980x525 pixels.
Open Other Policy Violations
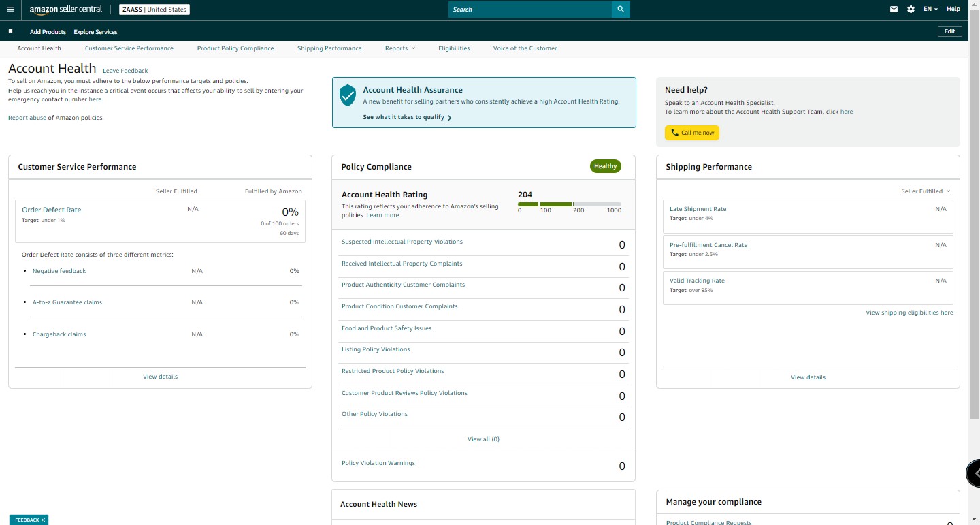374,414
